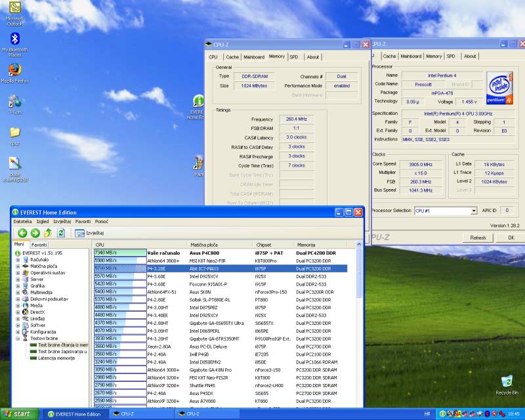Screen dimensions: 525x420
Task: Click the EVEREST refresh toolbar icon
Action: coord(61,233)
